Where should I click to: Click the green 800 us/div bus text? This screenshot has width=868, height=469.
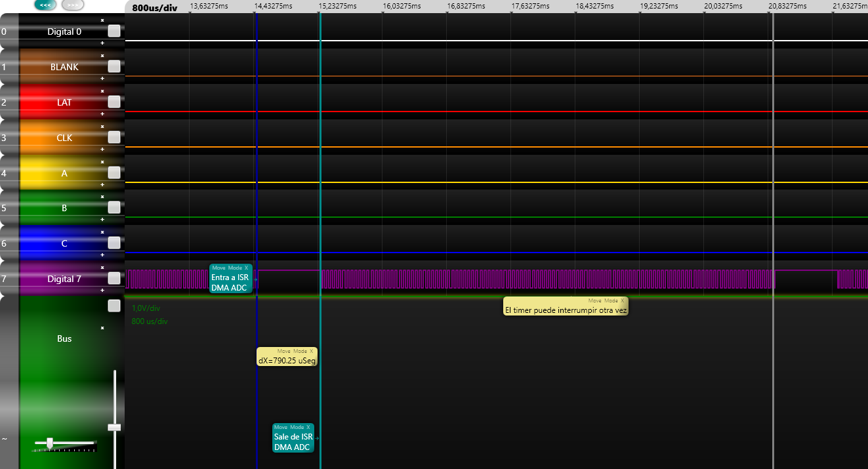click(150, 321)
